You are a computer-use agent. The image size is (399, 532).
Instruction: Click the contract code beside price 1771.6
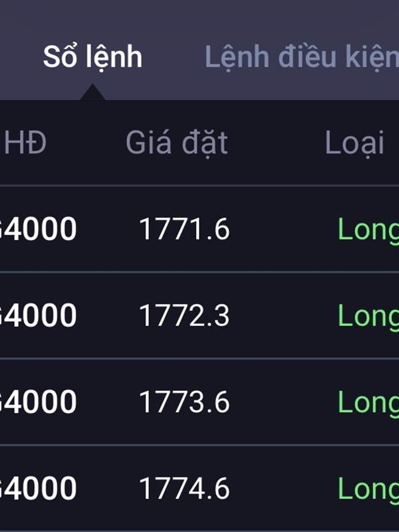pyautogui.click(x=39, y=230)
